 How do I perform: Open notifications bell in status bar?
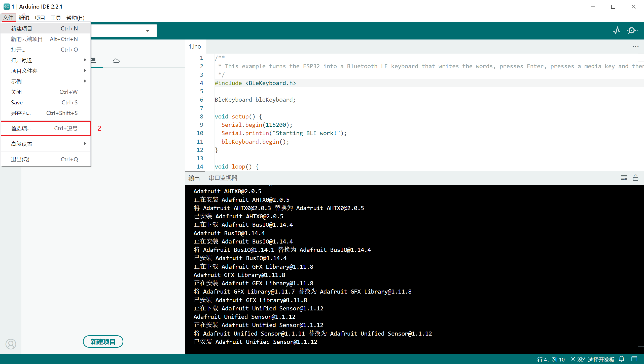622,359
